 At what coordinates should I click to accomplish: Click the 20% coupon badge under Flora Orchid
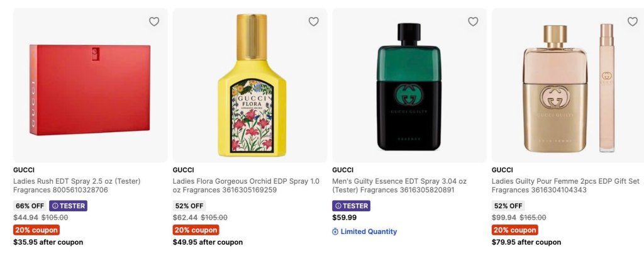196,230
